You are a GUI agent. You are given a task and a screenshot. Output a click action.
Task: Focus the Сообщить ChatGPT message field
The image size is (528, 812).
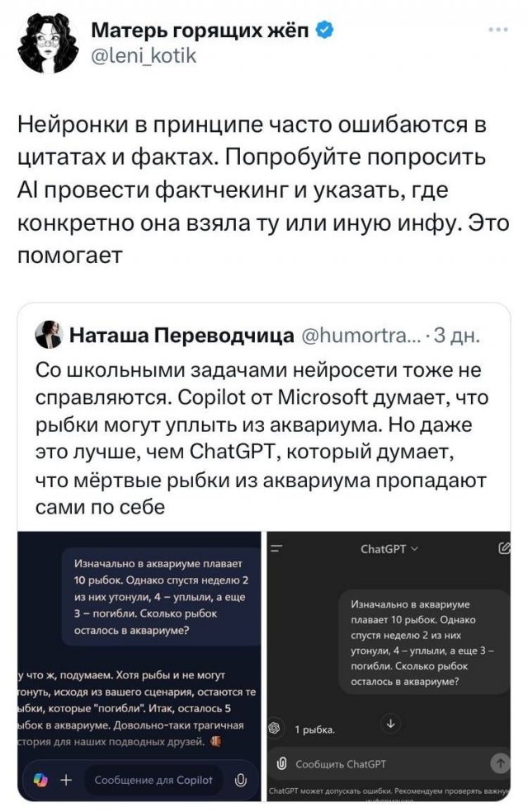[x=379, y=763]
